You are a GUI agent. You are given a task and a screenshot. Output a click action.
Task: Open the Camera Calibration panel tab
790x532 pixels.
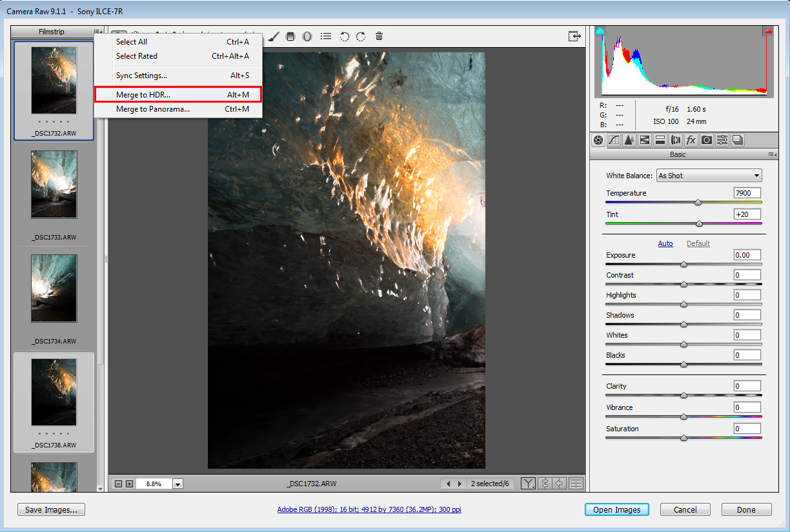[707, 139]
